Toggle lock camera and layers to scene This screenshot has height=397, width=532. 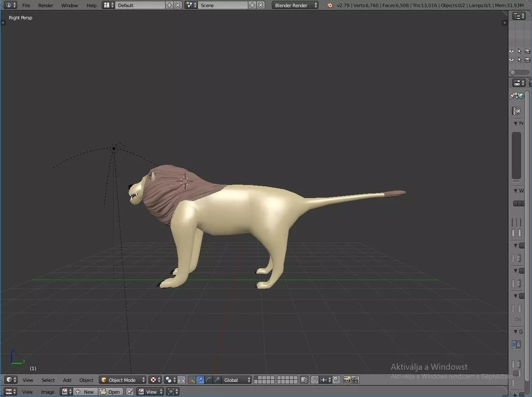(x=305, y=380)
